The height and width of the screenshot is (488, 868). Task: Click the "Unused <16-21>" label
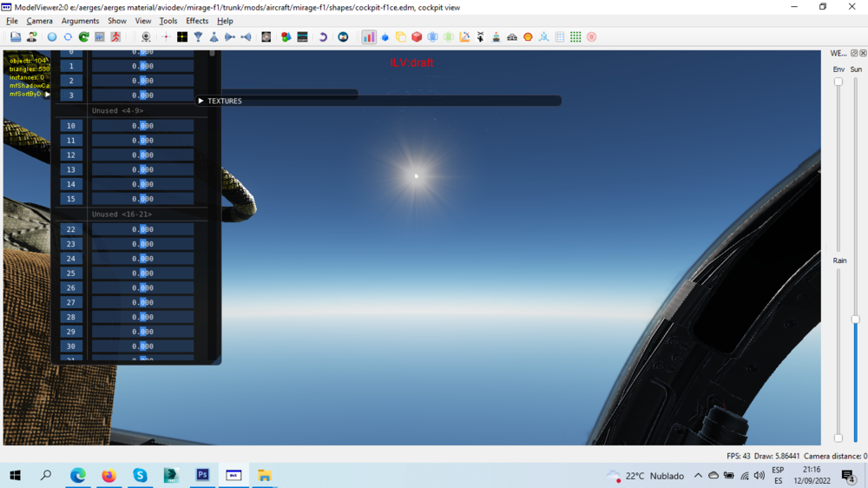coord(122,214)
